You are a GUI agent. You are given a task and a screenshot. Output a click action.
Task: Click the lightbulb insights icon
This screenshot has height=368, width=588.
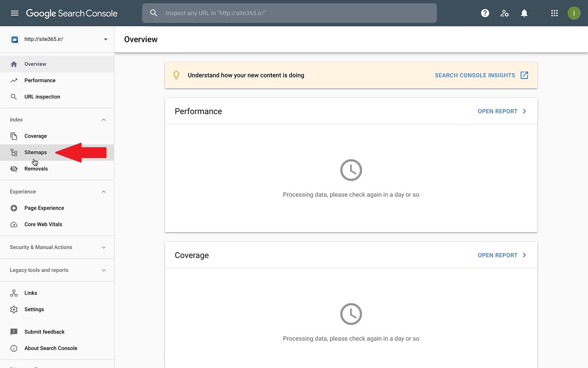pos(176,75)
